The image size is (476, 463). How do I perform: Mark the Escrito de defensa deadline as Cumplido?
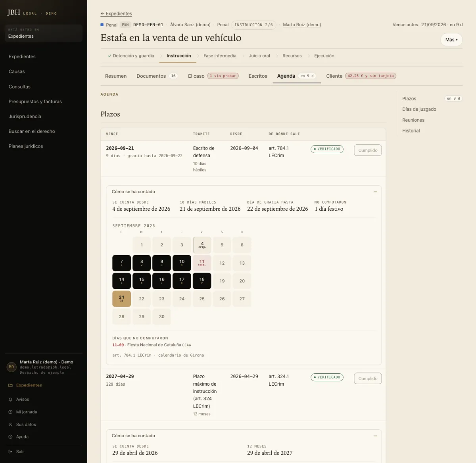click(x=368, y=150)
